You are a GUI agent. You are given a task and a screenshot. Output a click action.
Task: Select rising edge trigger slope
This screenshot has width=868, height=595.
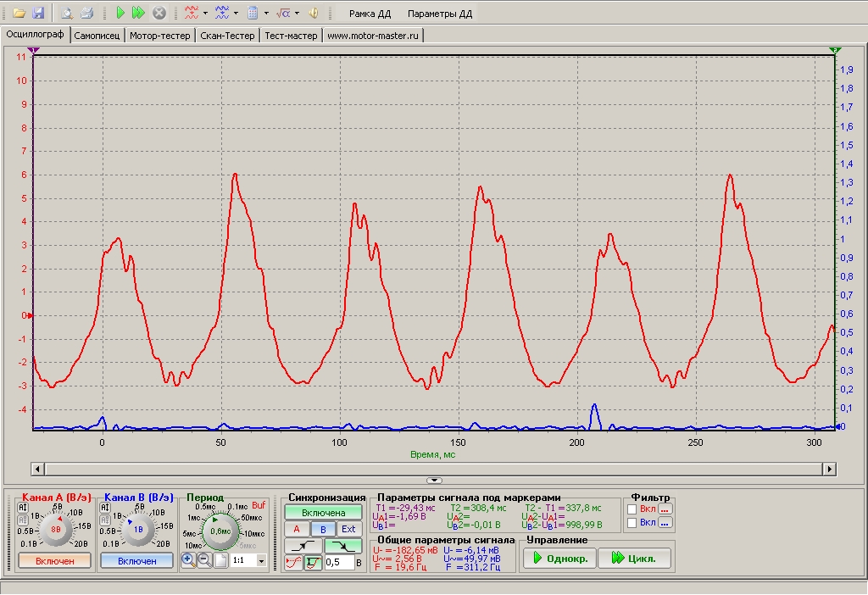(303, 546)
